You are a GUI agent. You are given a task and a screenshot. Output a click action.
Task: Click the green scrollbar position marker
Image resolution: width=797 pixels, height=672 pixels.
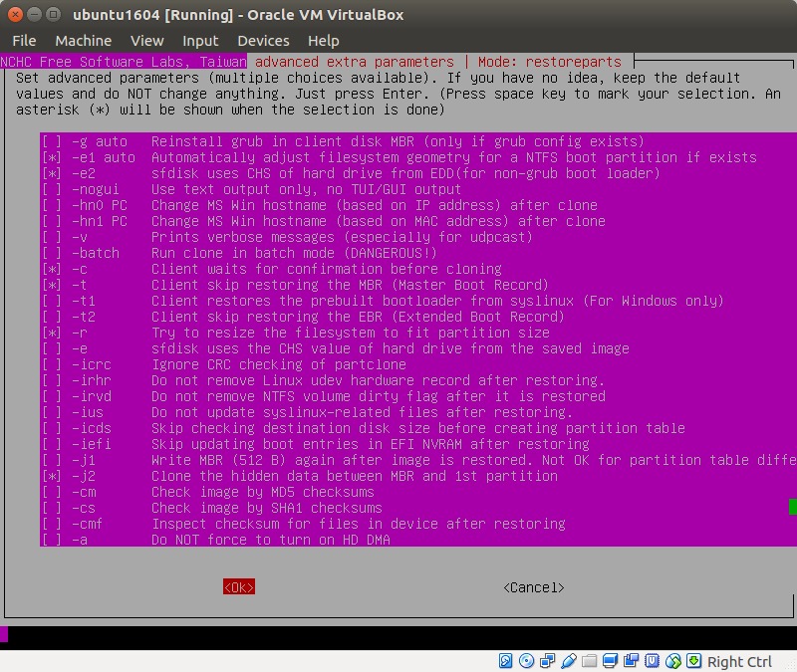[792, 507]
